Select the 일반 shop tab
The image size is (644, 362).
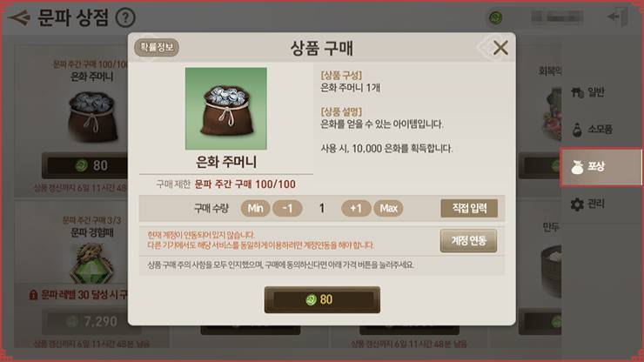[x=588, y=92]
